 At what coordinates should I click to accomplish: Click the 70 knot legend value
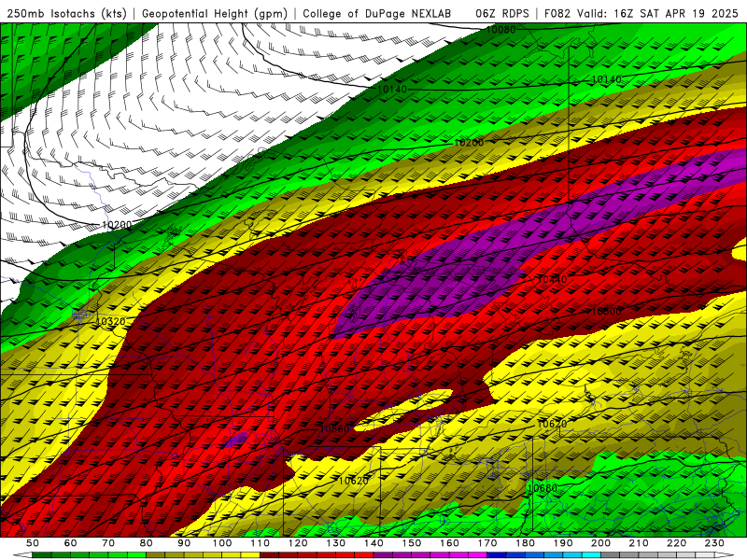click(x=108, y=543)
